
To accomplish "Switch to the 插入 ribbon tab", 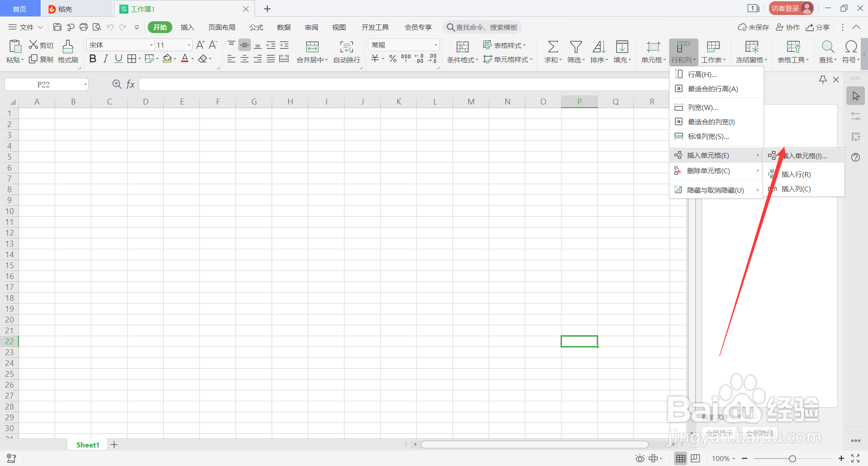I will point(187,27).
